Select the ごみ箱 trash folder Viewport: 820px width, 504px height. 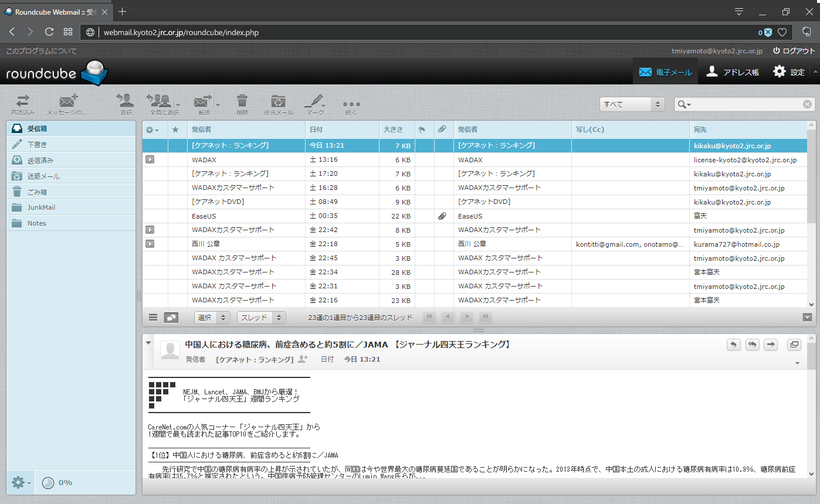click(x=71, y=192)
